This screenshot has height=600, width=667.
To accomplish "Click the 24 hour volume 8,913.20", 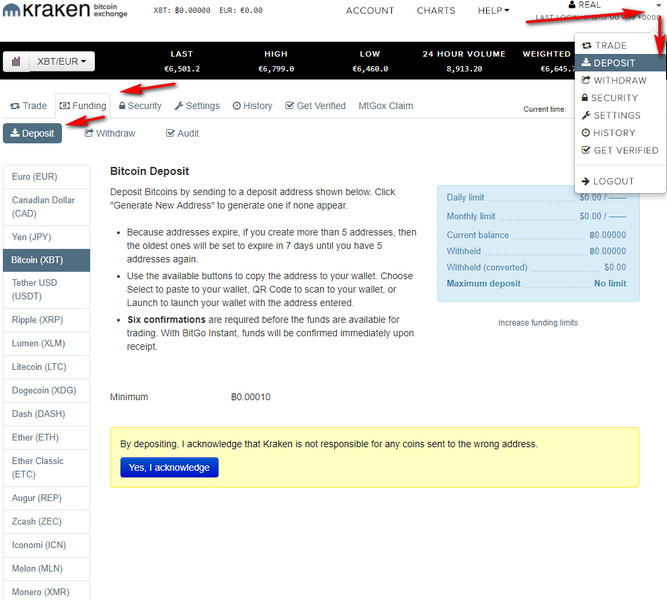I will pyautogui.click(x=464, y=69).
